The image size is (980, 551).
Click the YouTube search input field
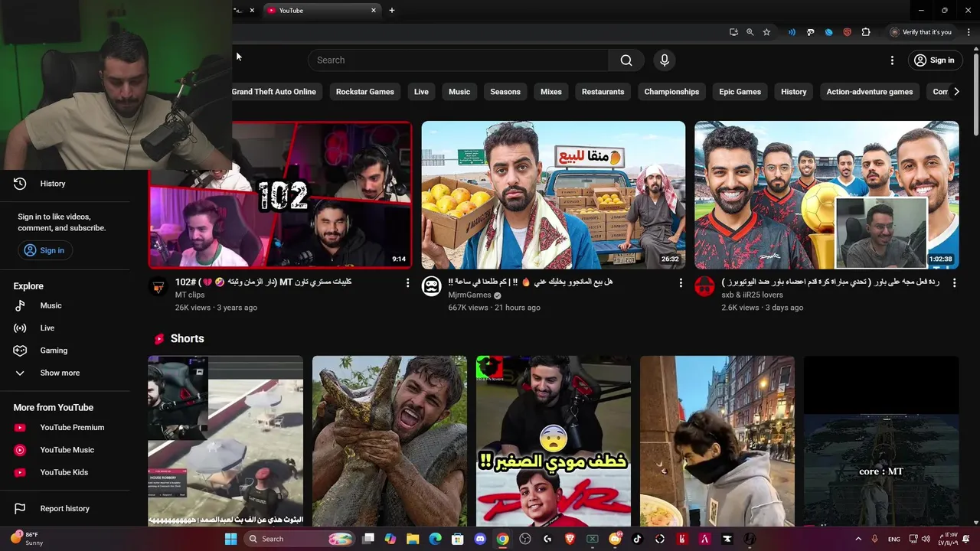click(x=459, y=60)
